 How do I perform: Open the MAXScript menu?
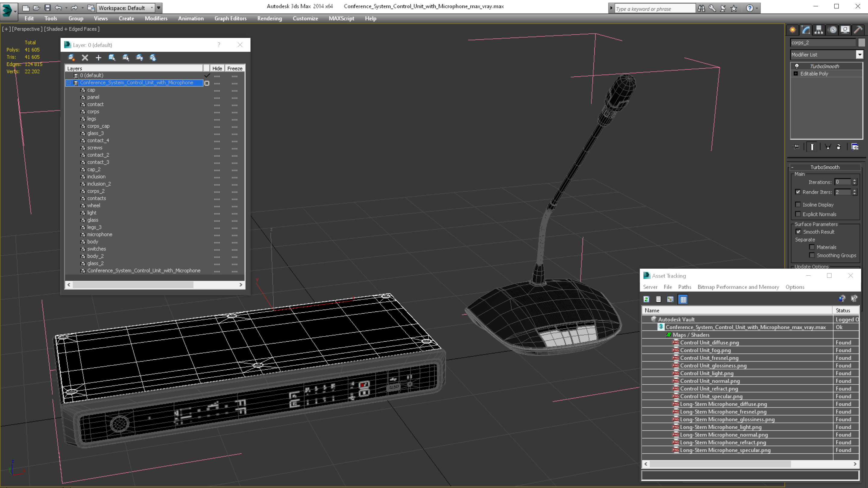point(341,18)
